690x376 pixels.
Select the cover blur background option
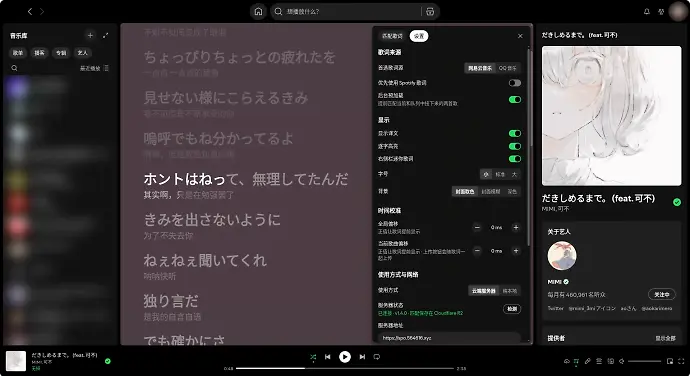(x=490, y=192)
